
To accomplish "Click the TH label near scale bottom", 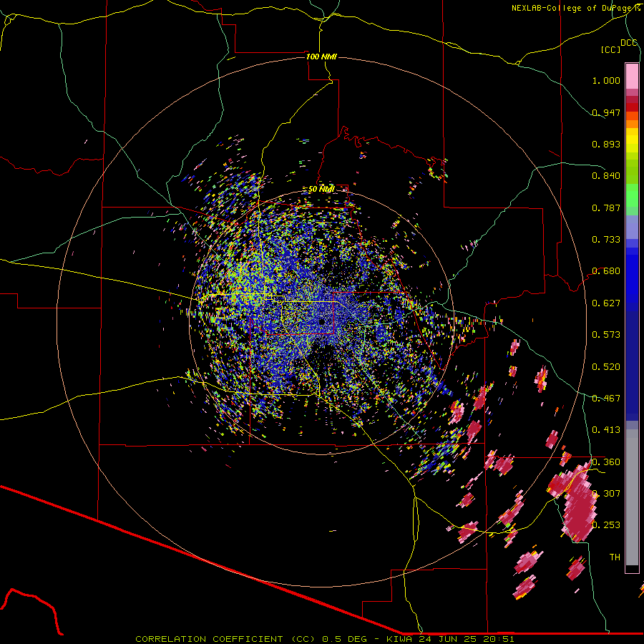I will pos(615,557).
